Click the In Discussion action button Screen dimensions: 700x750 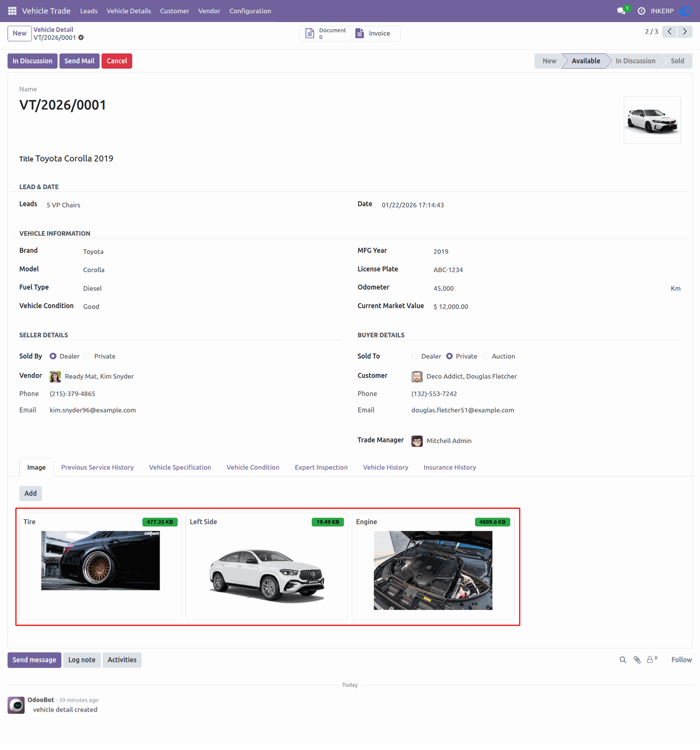click(x=32, y=61)
